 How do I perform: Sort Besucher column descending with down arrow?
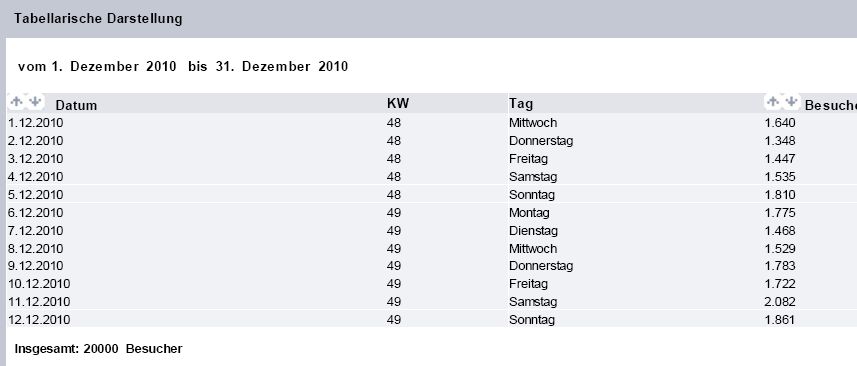[791, 101]
